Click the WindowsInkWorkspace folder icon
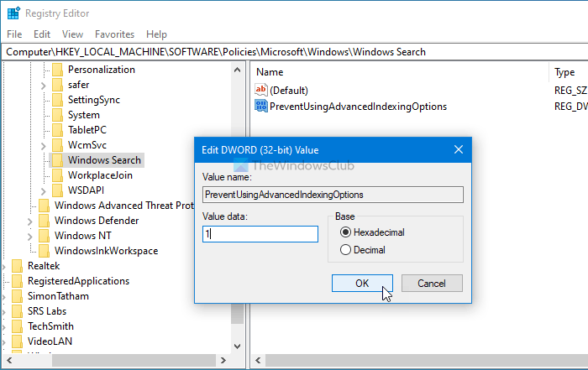588x370 pixels. click(44, 251)
